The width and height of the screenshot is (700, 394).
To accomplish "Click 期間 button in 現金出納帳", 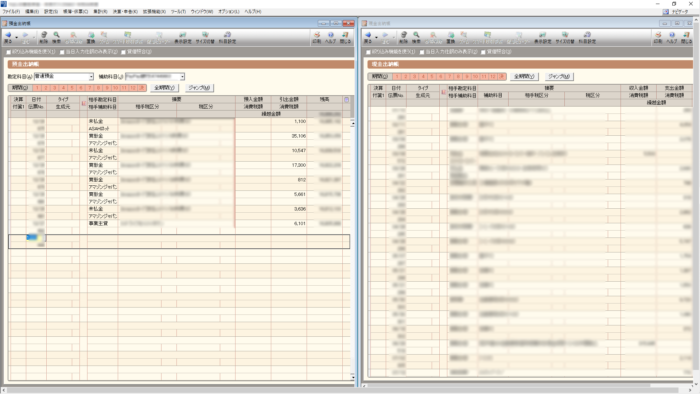I will coord(380,77).
